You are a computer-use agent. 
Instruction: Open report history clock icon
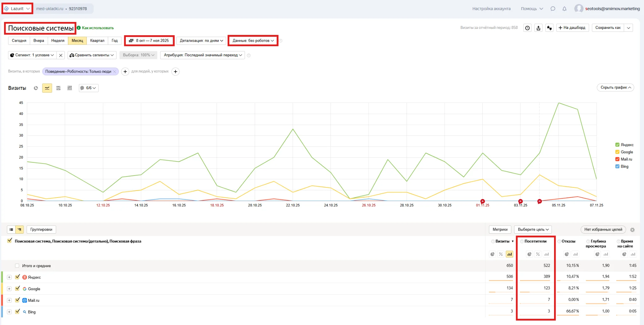point(527,28)
